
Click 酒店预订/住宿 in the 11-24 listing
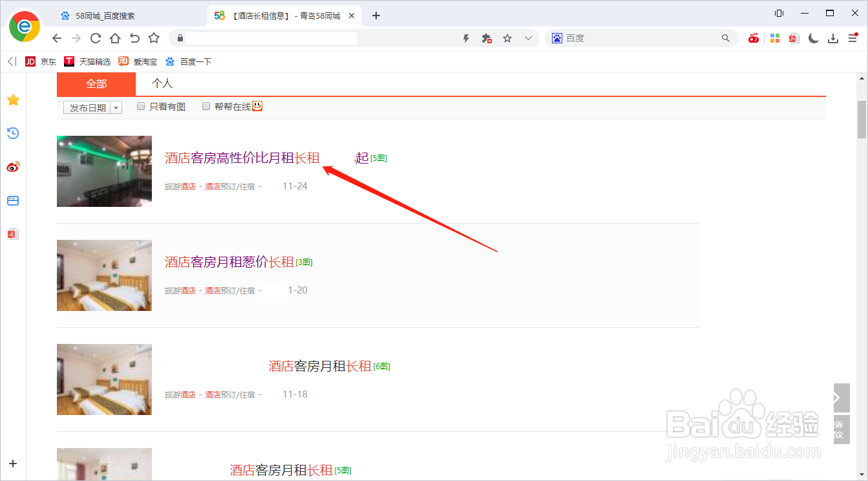pos(230,187)
